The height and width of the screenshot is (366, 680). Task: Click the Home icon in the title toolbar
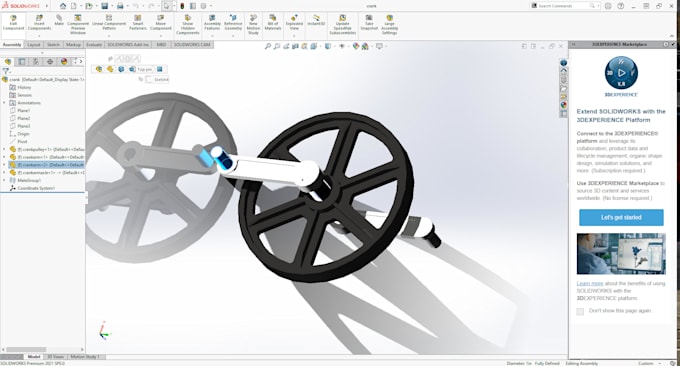pyautogui.click(x=63, y=6)
